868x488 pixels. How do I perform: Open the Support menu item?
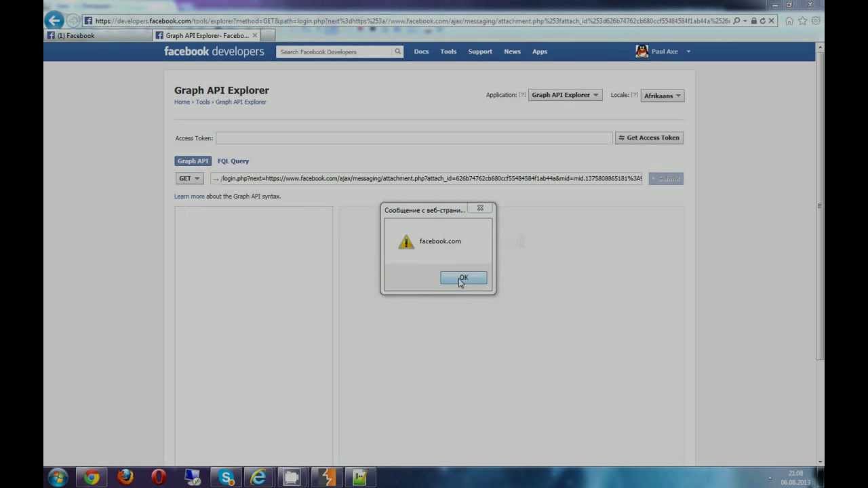point(480,52)
